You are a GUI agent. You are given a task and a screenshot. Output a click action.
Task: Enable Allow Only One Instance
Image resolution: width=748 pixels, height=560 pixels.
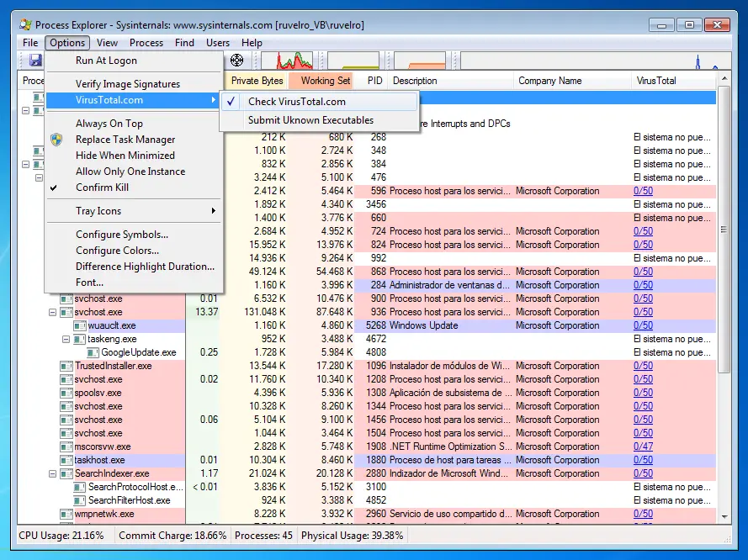134,171
